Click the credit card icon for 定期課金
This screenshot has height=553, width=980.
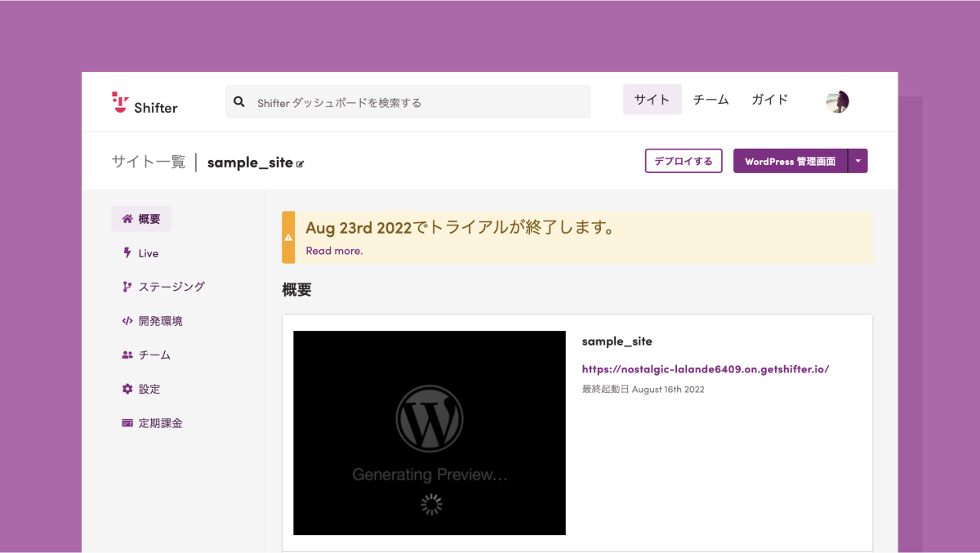[127, 423]
